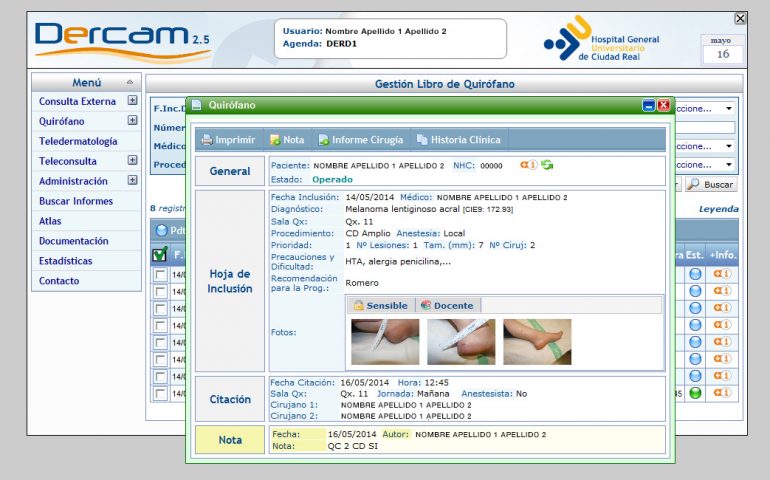
Task: Check the first row checkbox in the list
Action: (x=160, y=274)
